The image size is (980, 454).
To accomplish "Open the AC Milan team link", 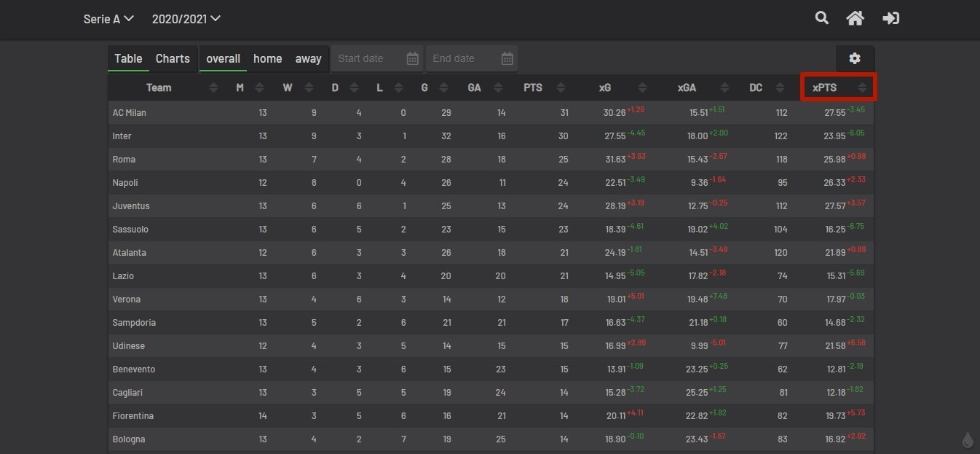I will (130, 113).
